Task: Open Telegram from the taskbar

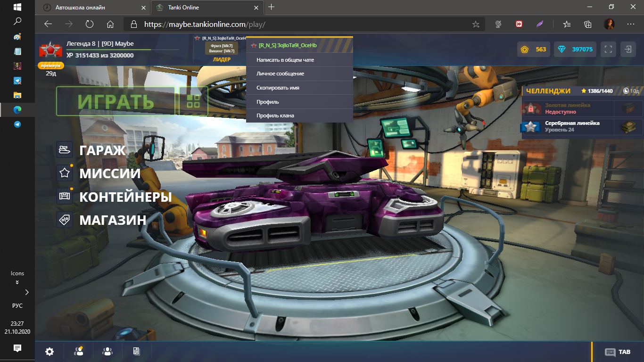Action: pyautogui.click(x=17, y=124)
